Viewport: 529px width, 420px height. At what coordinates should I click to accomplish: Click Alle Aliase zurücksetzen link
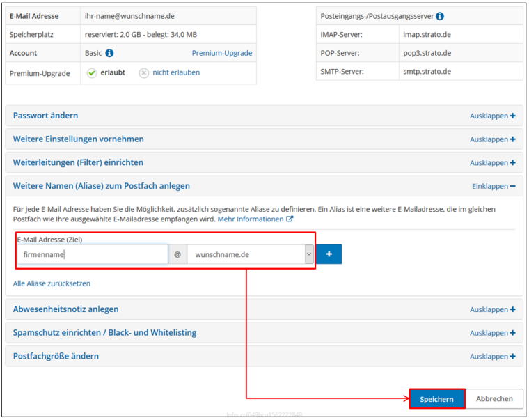point(52,283)
